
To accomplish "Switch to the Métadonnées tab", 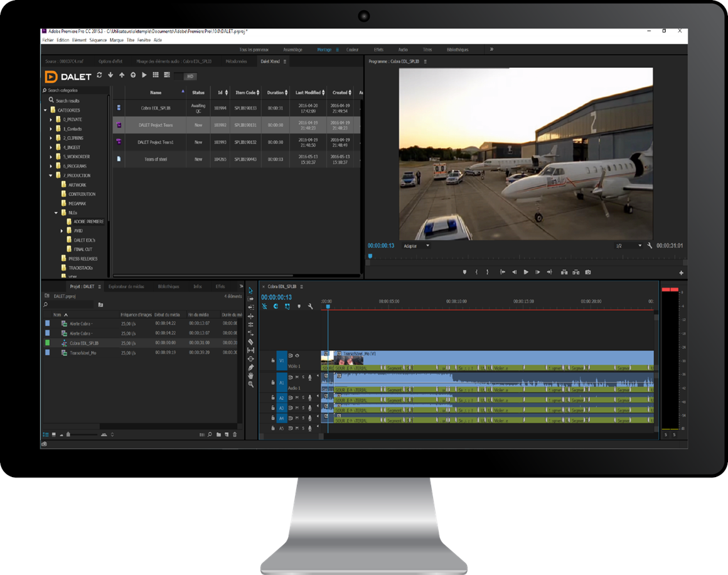I will tap(236, 62).
